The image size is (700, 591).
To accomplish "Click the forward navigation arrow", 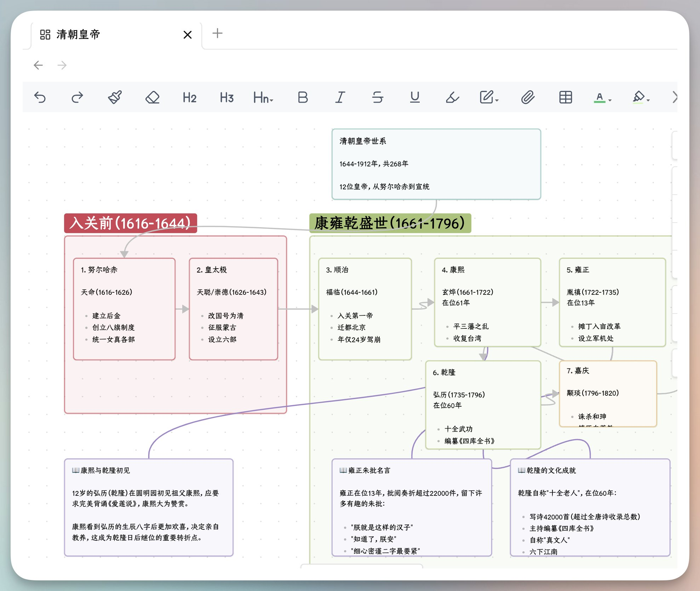I will point(62,65).
